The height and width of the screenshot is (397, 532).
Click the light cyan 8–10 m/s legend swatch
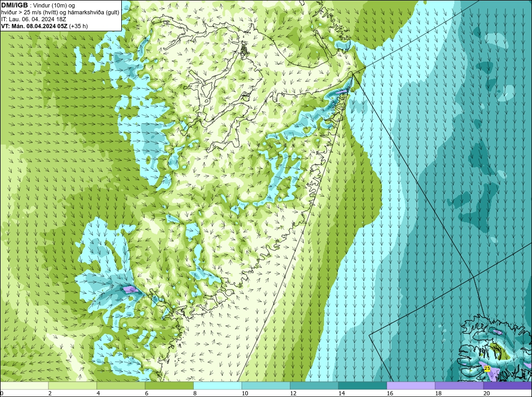[x=218, y=385]
